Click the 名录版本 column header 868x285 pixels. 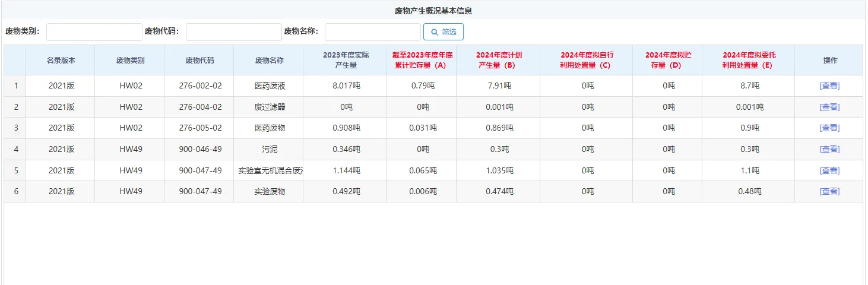pos(61,60)
